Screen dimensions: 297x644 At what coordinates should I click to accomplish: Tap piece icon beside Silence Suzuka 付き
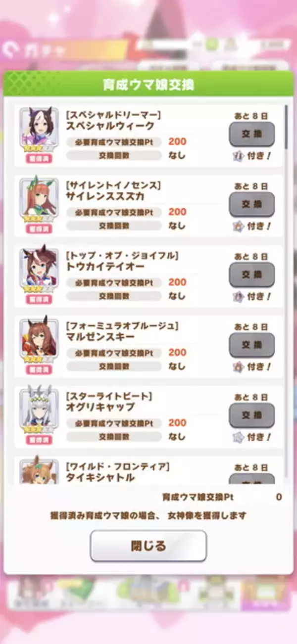click(239, 227)
